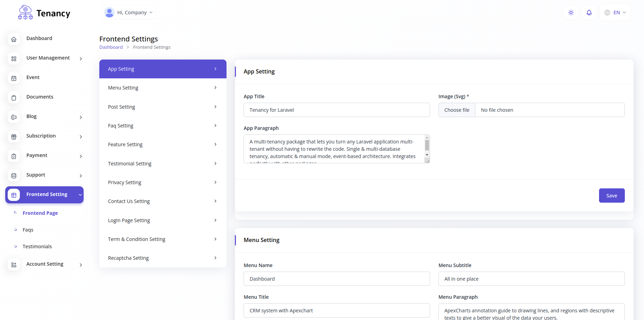Collapse the Frontend Setting menu
This screenshot has height=320, width=644.
point(80,195)
